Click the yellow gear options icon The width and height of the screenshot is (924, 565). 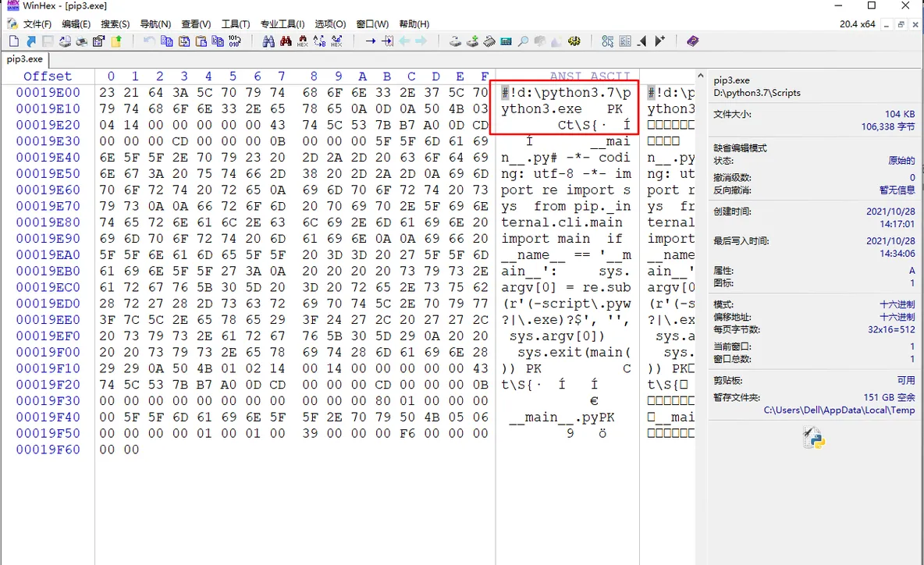click(574, 41)
